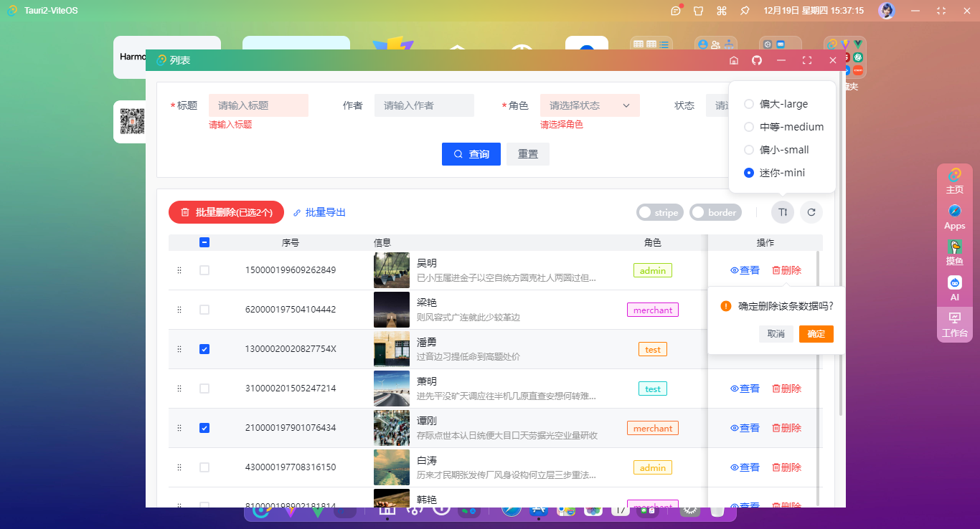The image size is (980, 529).
Task: Click the 作者 input field
Action: 424,105
